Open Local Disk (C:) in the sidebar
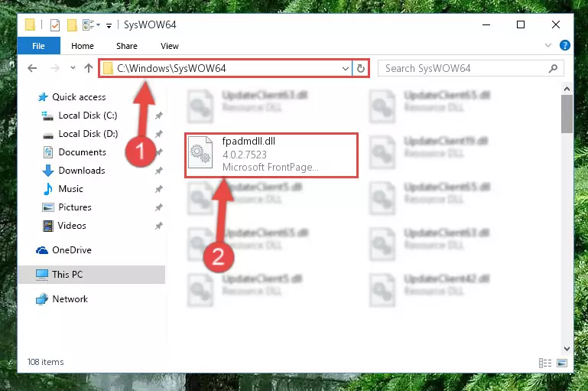The height and width of the screenshot is (391, 588). click(x=88, y=116)
